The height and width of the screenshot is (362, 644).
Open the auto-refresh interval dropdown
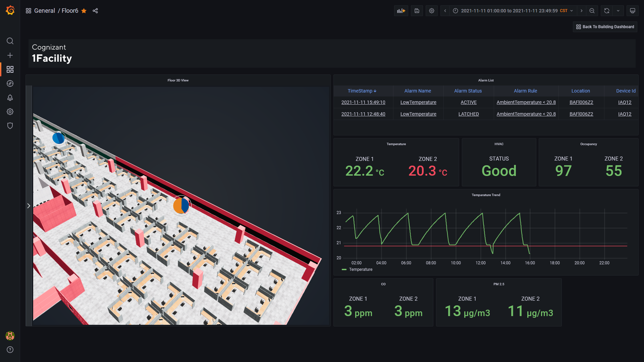[x=618, y=11]
